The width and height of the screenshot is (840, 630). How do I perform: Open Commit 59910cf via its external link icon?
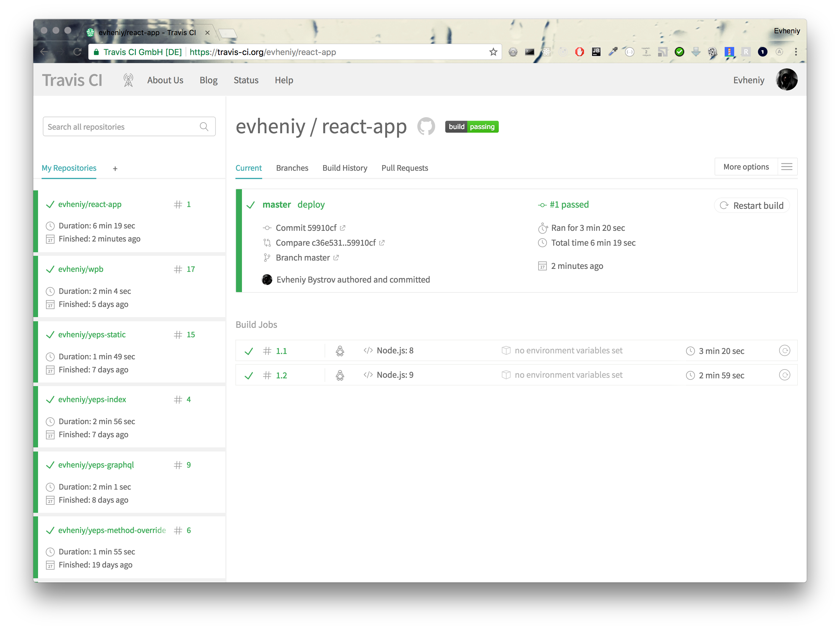click(x=343, y=228)
